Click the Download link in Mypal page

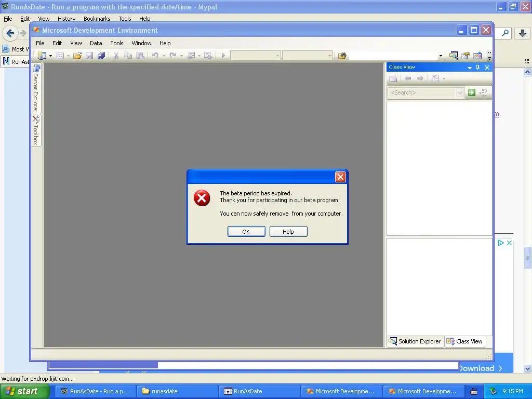point(480,368)
